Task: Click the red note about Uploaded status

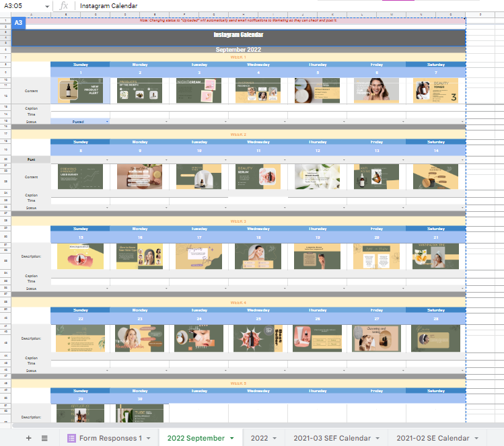Action: point(238,20)
